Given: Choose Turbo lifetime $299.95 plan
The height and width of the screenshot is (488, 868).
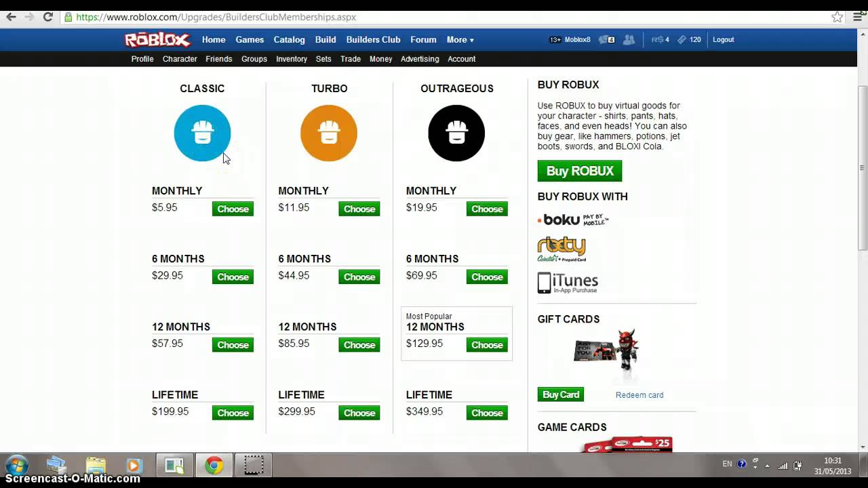Looking at the screenshot, I should click(359, 413).
